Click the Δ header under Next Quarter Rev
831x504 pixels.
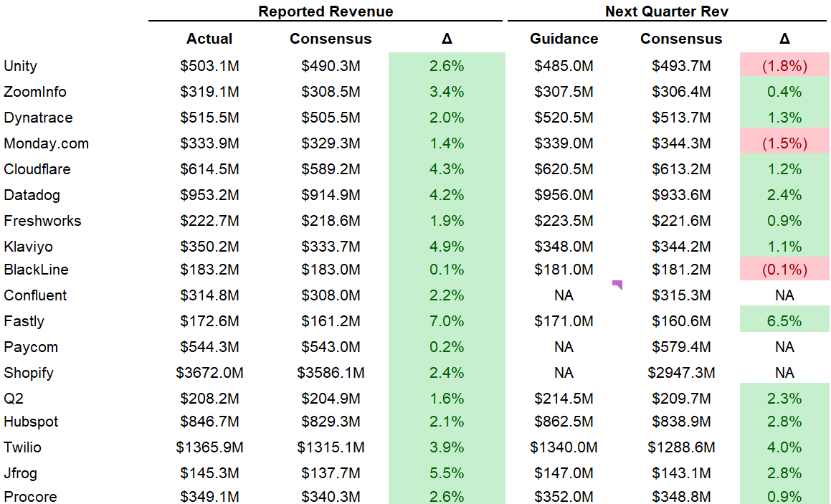784,39
